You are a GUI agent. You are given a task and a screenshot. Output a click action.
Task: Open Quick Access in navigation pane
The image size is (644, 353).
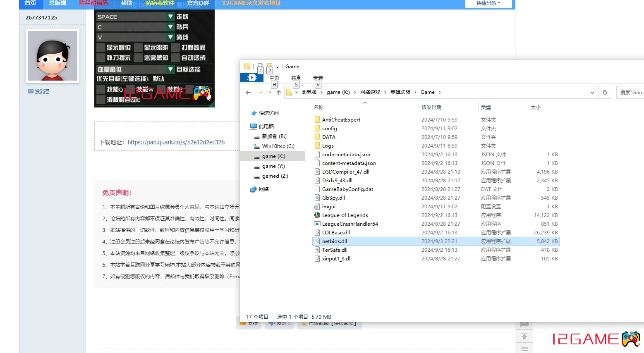(x=268, y=113)
